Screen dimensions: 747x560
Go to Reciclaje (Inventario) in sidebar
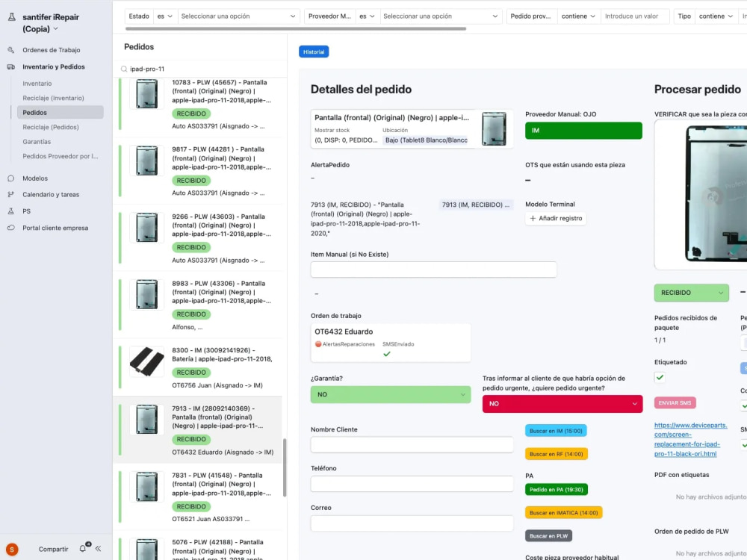point(53,98)
